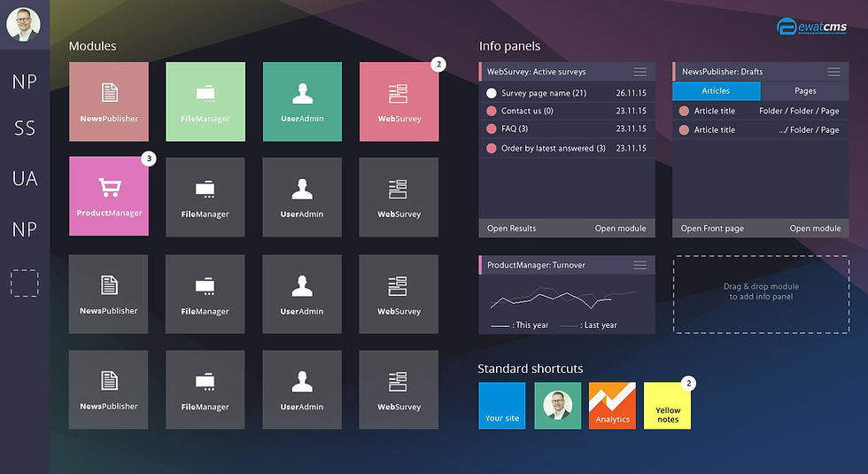
Task: Switch to the Pages tab
Action: [805, 90]
